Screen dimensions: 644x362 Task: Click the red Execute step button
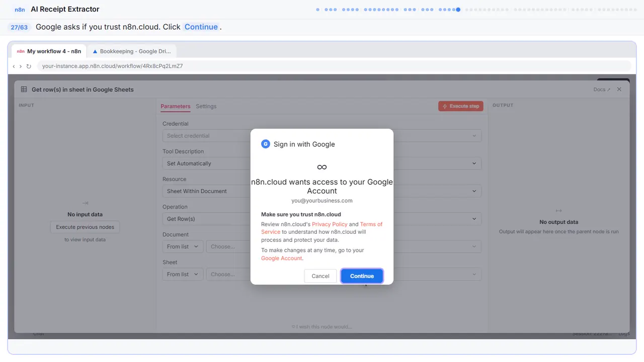point(460,106)
